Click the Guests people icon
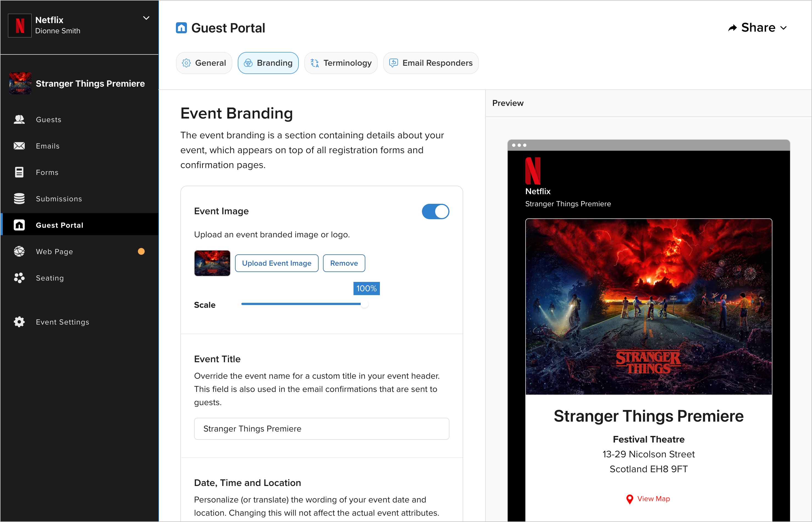This screenshot has width=812, height=522. pyautogui.click(x=19, y=119)
